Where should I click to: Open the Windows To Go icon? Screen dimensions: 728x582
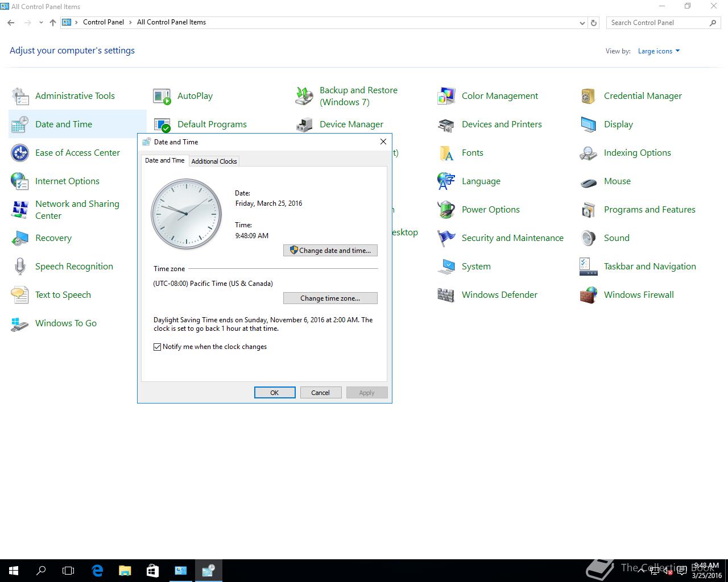(20, 323)
